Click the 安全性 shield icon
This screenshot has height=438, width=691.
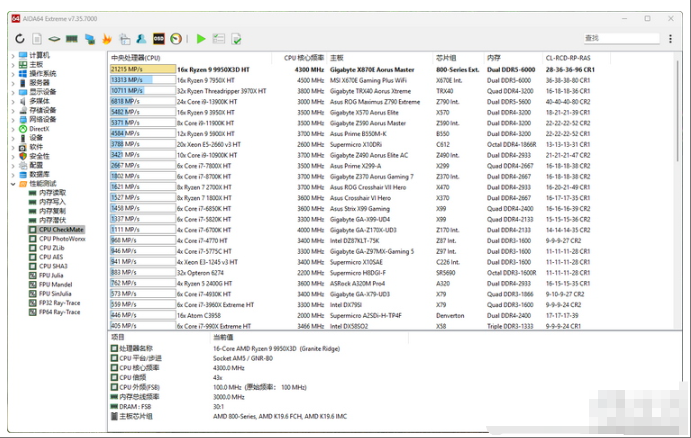[x=23, y=156]
